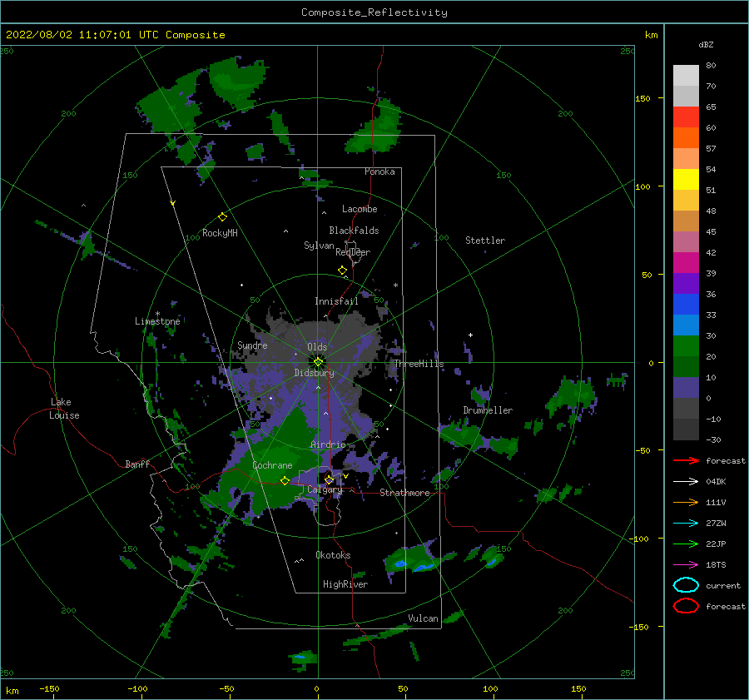Select the blue 33-36 dBZ swatch
749x700 pixels.
[x=686, y=304]
